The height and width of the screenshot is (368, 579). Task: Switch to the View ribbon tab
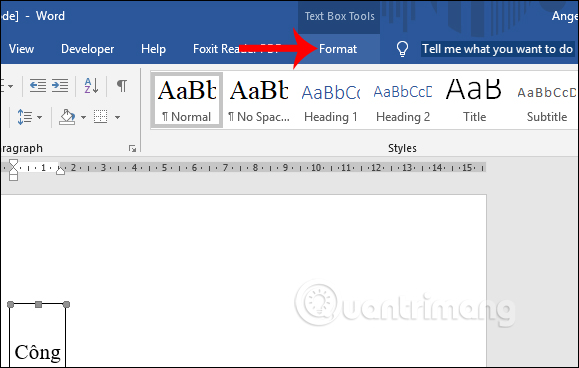[x=21, y=49]
